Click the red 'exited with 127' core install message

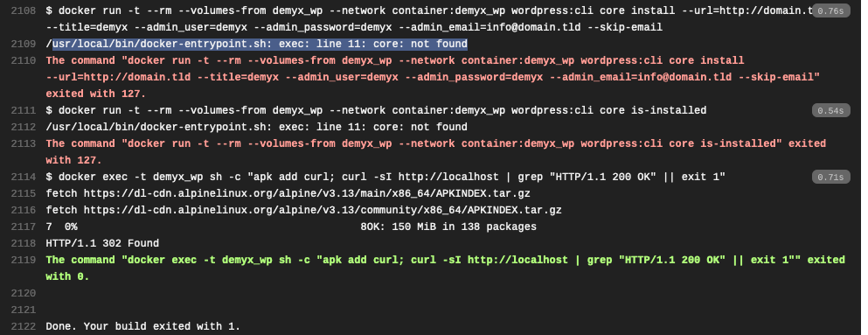click(x=433, y=77)
